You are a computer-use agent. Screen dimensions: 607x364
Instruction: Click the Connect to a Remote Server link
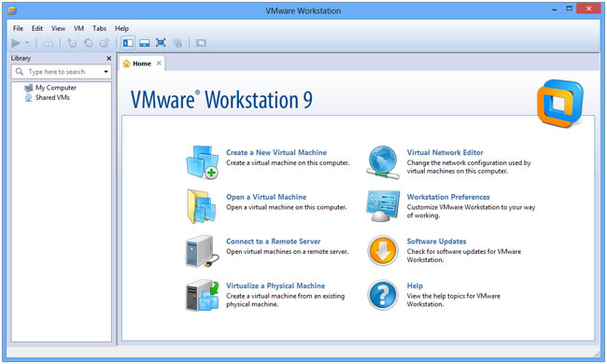(x=274, y=242)
